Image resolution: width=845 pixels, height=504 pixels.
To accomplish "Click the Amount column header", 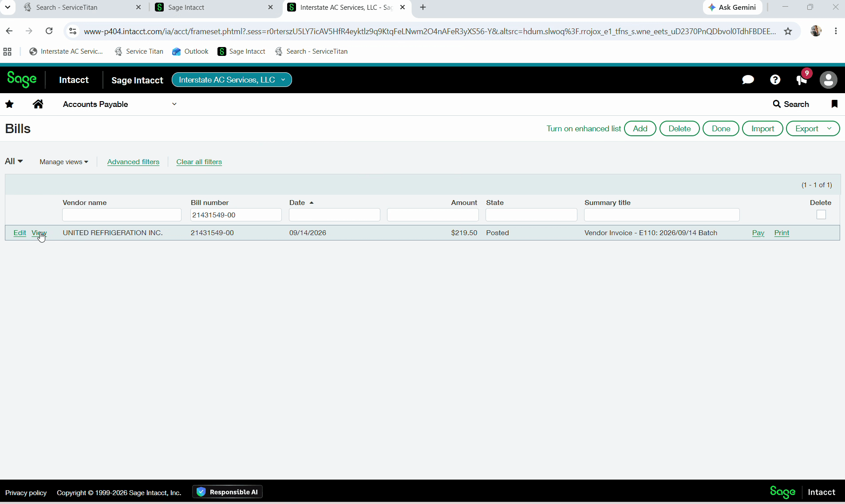I will pos(464,203).
